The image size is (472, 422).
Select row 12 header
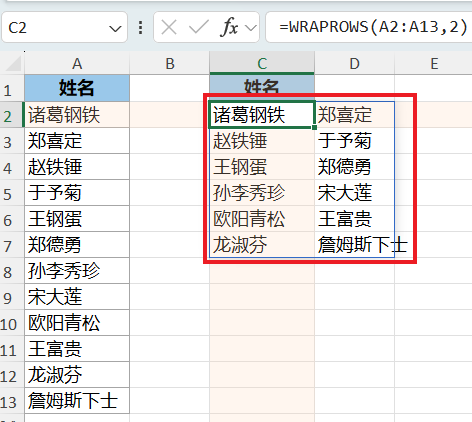coord(12,375)
